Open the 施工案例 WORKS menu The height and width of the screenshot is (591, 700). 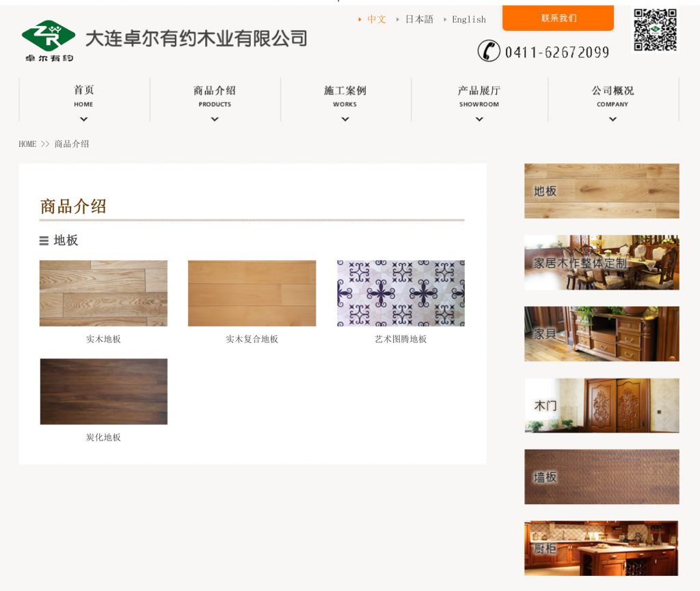click(345, 96)
